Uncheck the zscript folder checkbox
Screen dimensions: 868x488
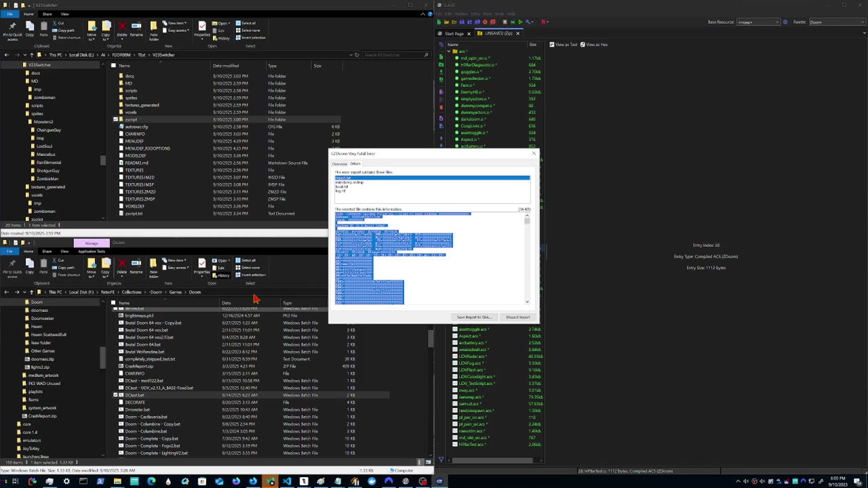click(115, 119)
